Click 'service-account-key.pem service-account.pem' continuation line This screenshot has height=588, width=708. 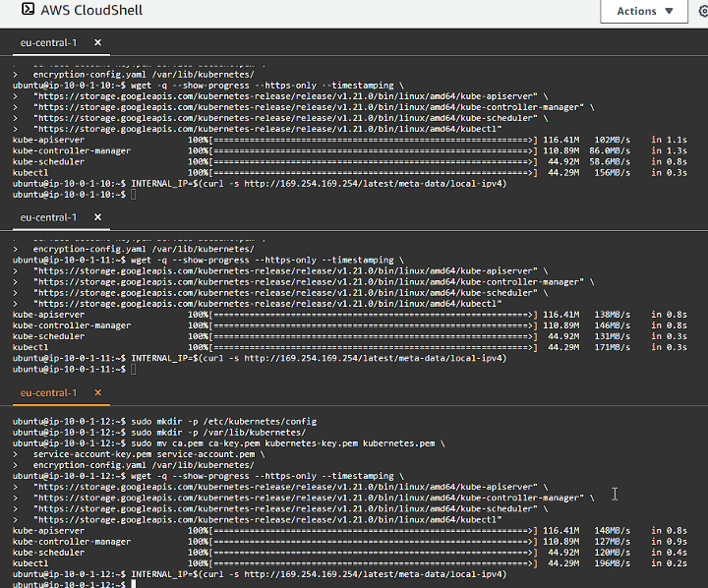pyautogui.click(x=148, y=454)
